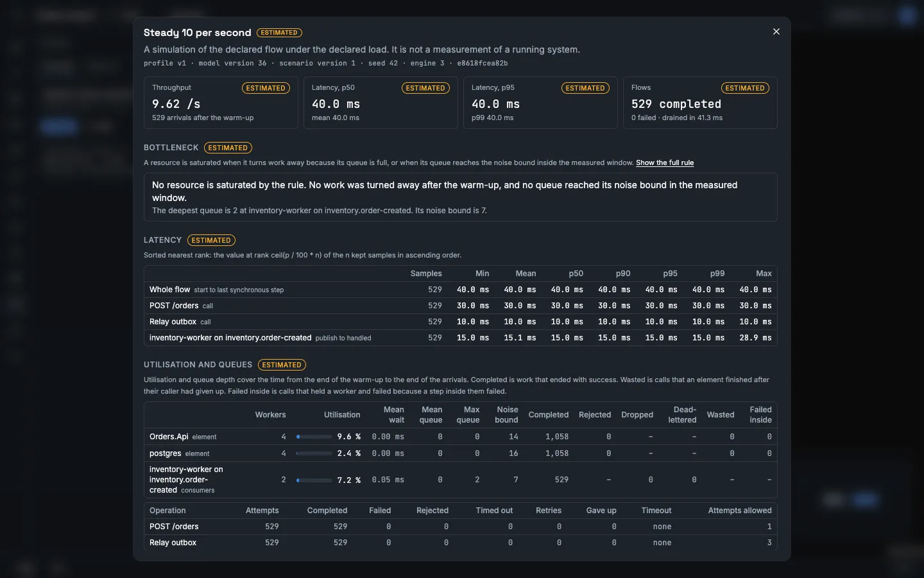Click the ESTIMATED badge next to UTILISATION AND QUEUES
This screenshot has width=924, height=578.
tap(282, 365)
